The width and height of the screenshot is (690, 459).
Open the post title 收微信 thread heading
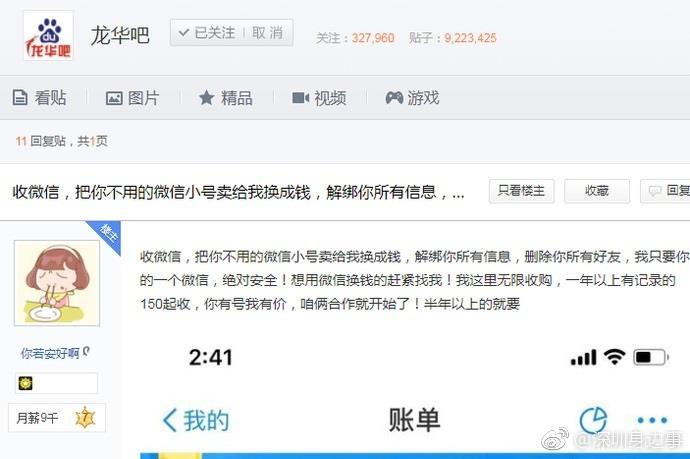(238, 192)
